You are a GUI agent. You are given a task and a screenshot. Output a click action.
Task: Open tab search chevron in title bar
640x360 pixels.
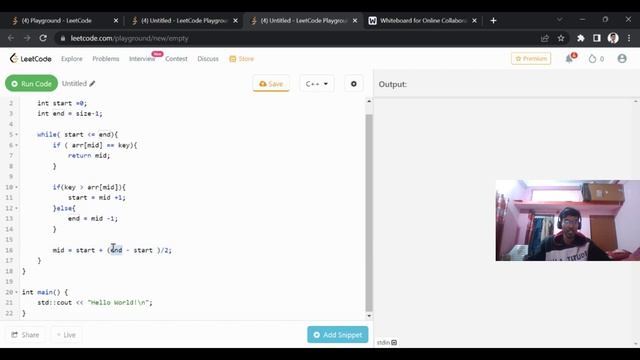pyautogui.click(x=560, y=19)
